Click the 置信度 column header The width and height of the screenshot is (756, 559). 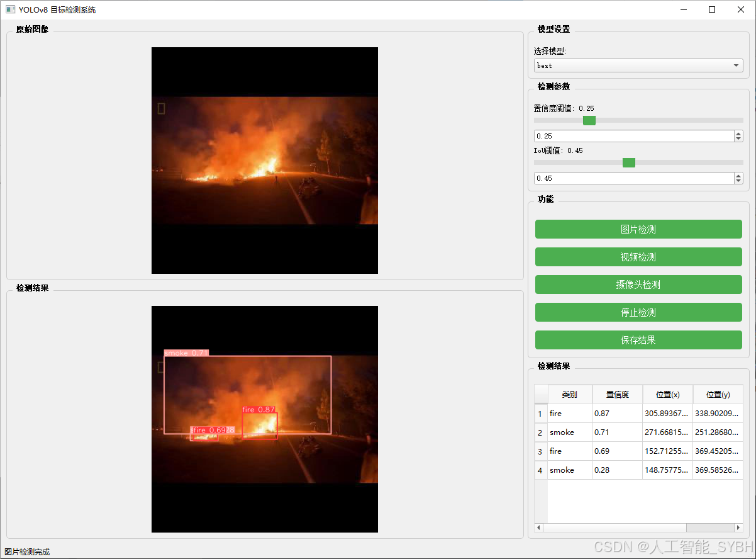click(617, 394)
